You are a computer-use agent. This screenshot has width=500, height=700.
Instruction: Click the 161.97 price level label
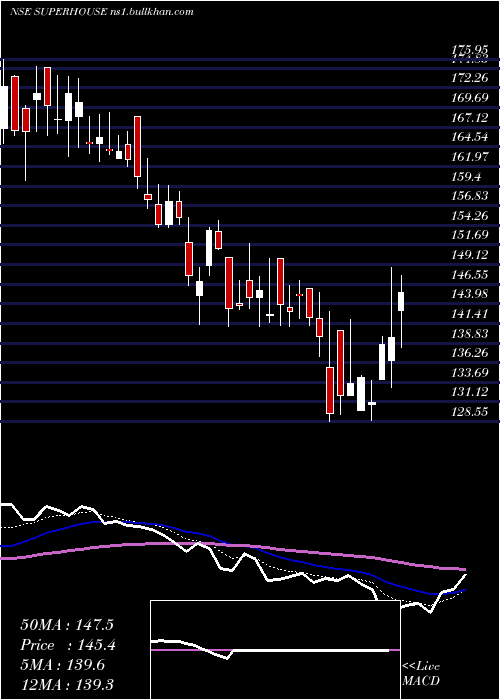[470, 157]
